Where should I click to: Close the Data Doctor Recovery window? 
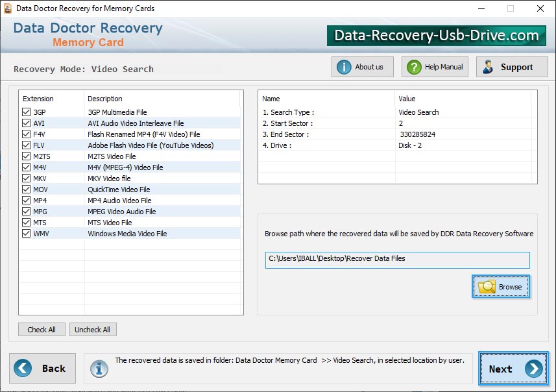point(540,8)
